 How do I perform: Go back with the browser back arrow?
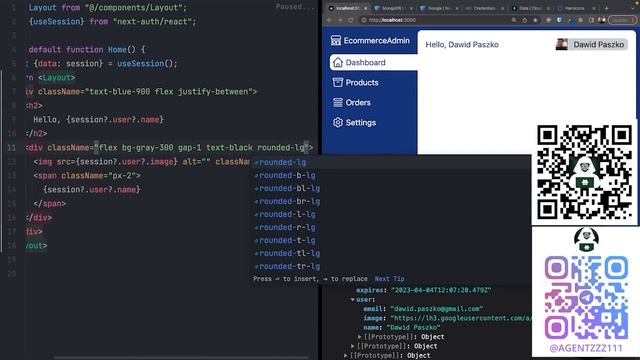pos(329,20)
